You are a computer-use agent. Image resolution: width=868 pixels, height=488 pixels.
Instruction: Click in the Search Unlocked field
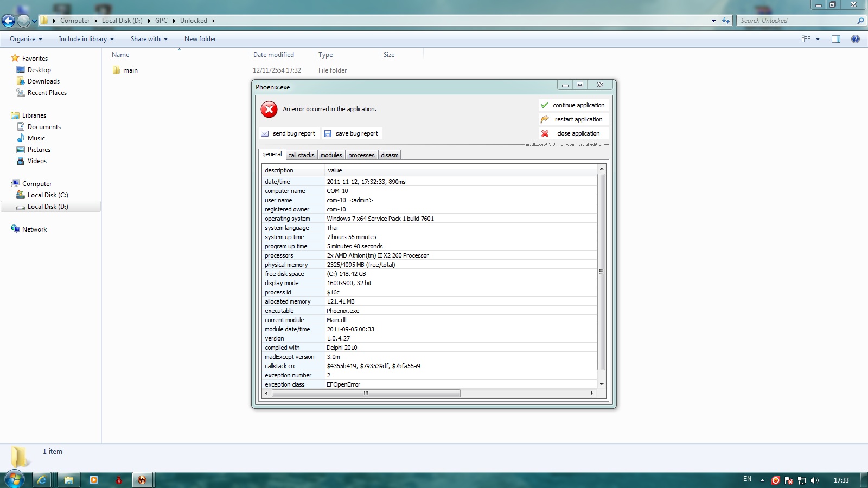click(x=796, y=21)
